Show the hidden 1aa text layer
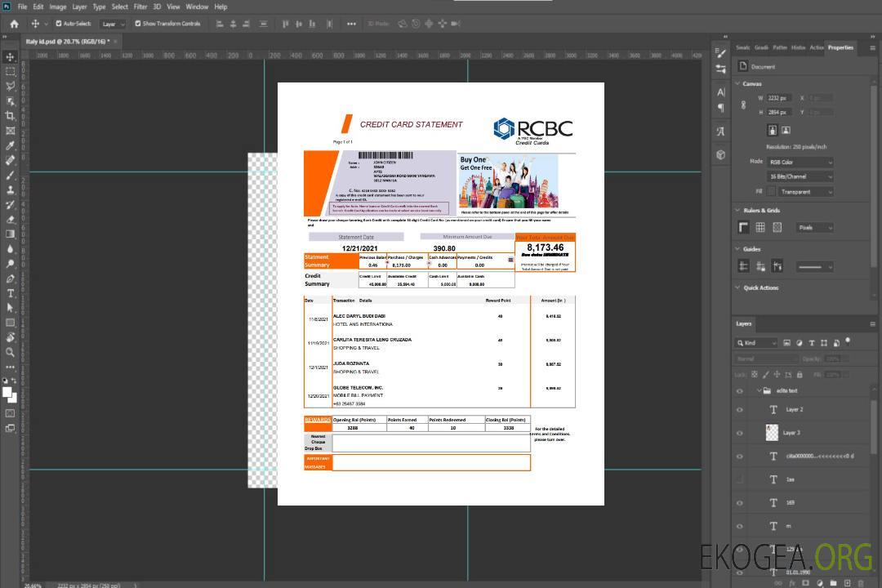 coord(740,479)
